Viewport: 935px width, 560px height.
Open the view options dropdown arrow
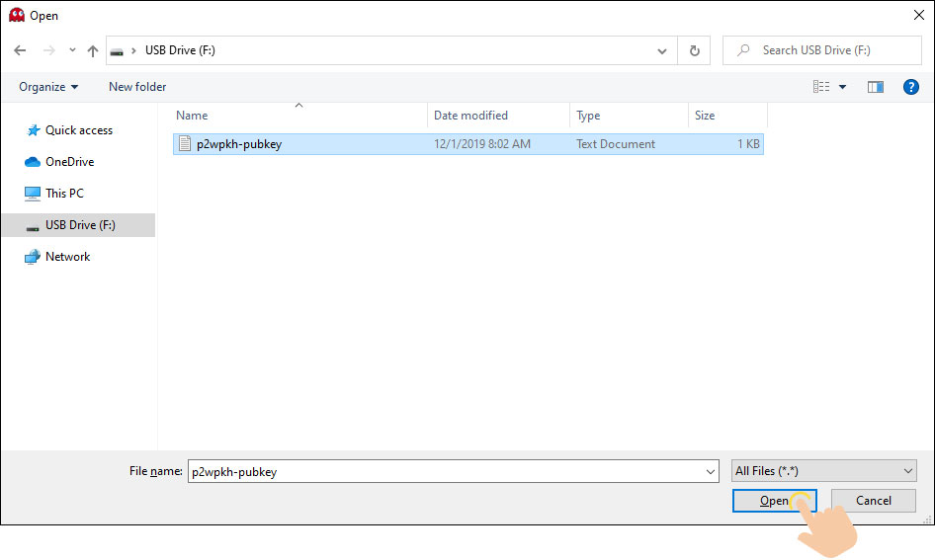(843, 87)
